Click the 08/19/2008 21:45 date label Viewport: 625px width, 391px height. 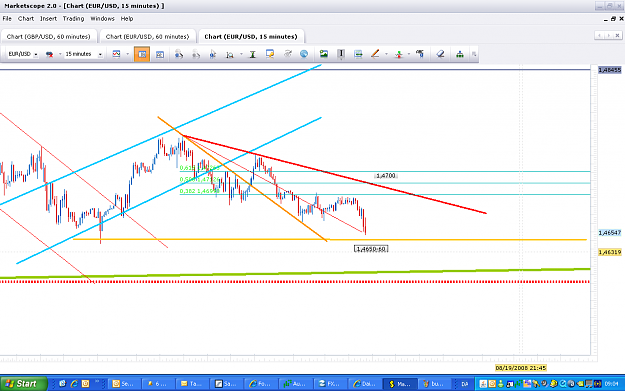tap(521, 368)
